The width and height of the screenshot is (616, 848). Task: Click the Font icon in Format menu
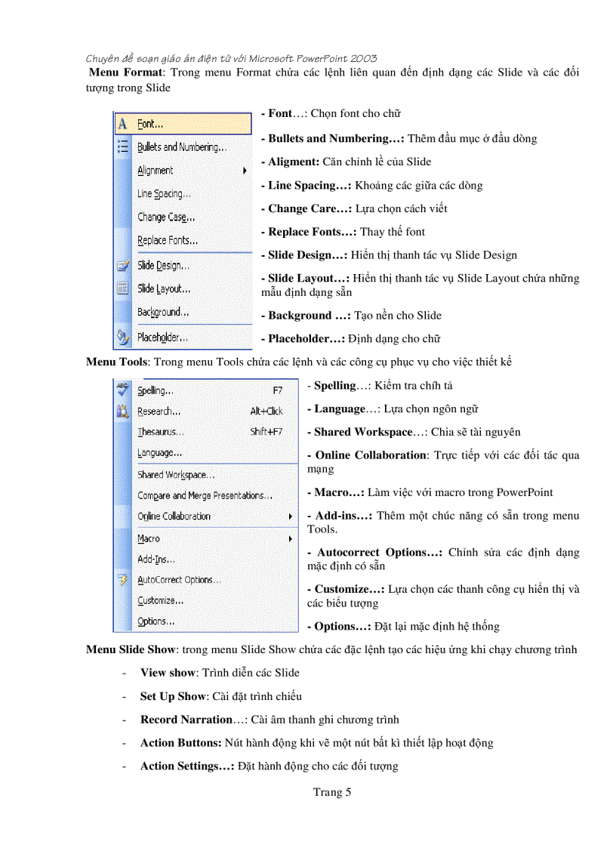pos(123,124)
